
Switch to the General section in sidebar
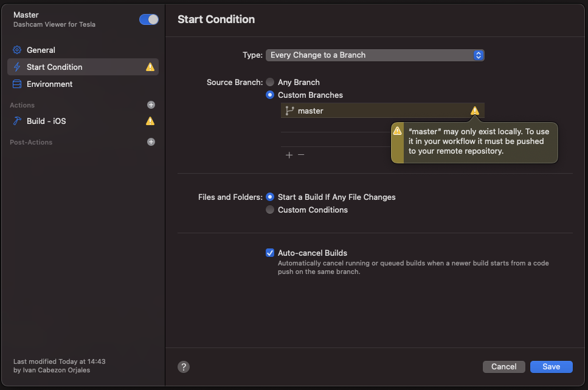tap(41, 50)
